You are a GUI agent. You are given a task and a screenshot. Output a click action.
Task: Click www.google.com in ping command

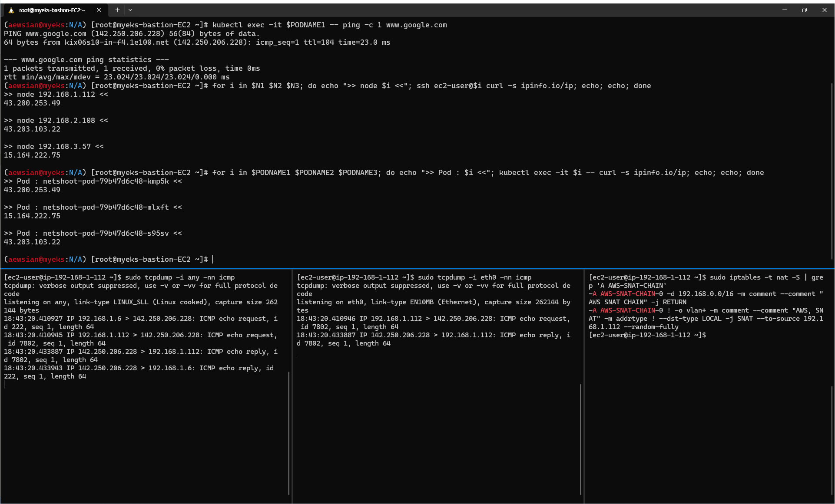[416, 25]
